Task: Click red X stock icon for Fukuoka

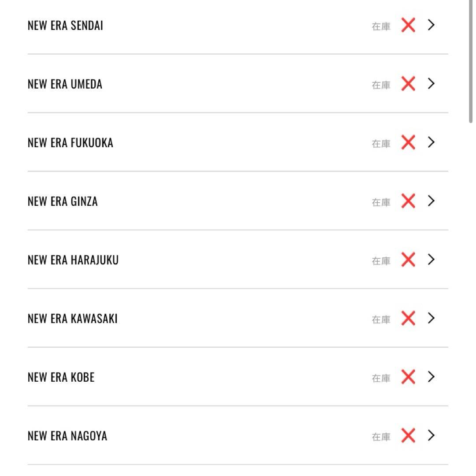Action: coord(408,142)
